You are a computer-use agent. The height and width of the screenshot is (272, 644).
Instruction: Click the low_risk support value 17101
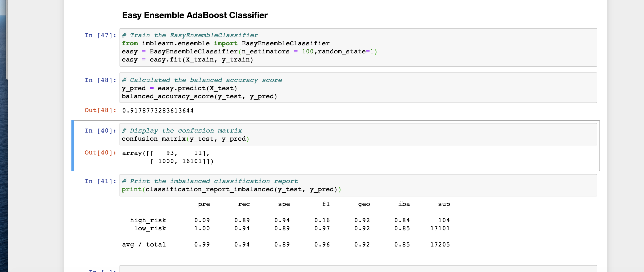(x=440, y=228)
